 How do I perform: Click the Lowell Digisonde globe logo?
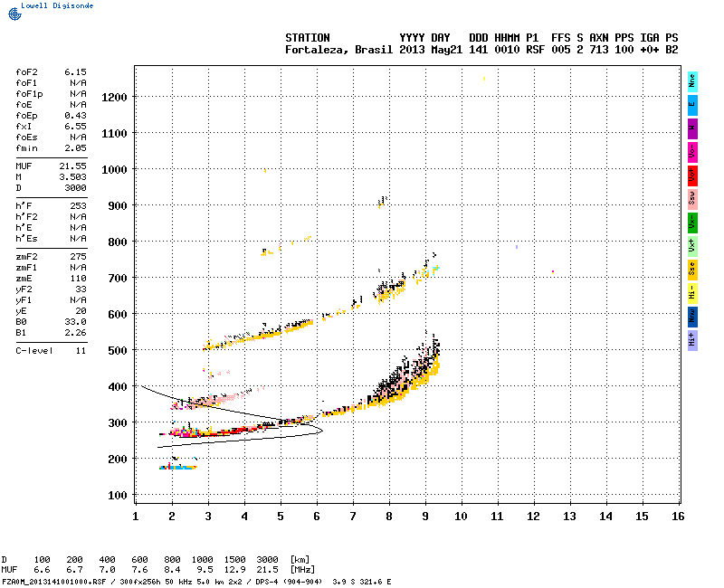14,14
